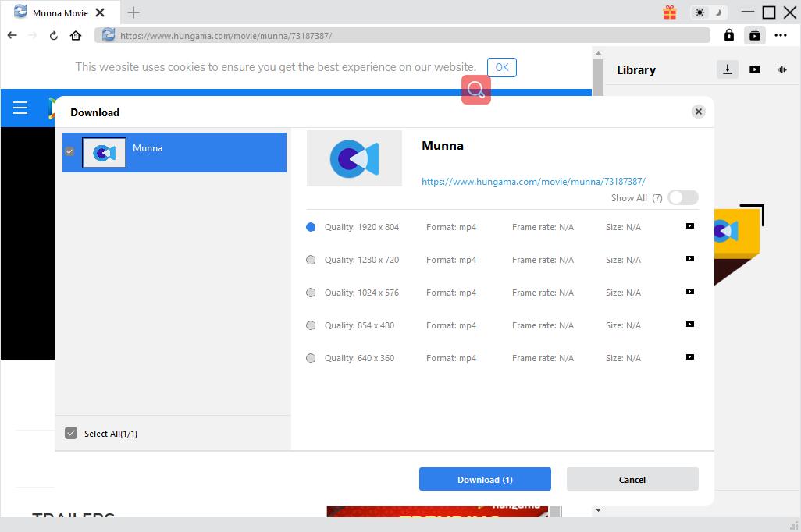Click the gift box icon in title bar

[670, 12]
